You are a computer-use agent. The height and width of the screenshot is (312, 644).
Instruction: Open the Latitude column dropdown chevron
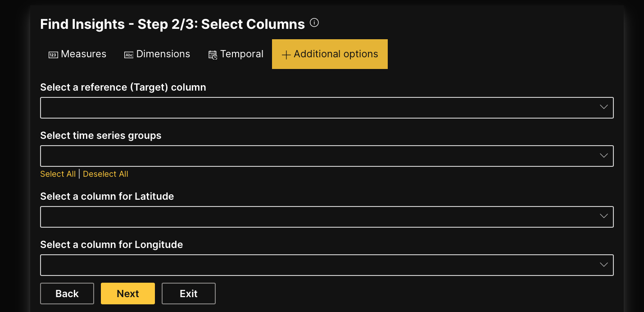[603, 216]
